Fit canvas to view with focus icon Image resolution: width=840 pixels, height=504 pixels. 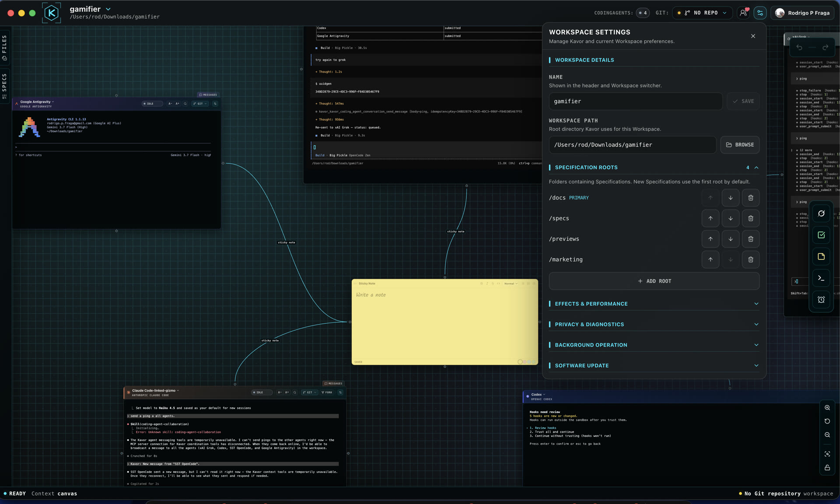pyautogui.click(x=827, y=454)
